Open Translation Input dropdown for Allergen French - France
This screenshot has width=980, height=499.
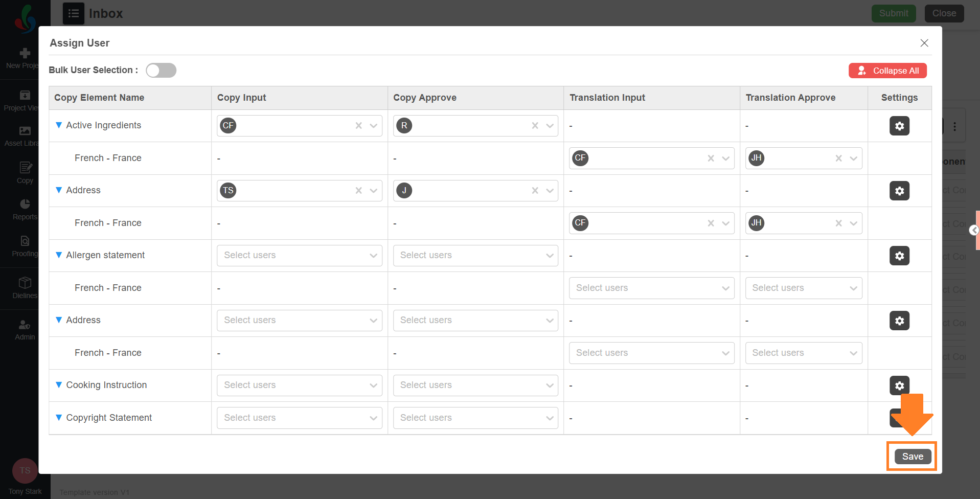pos(651,288)
